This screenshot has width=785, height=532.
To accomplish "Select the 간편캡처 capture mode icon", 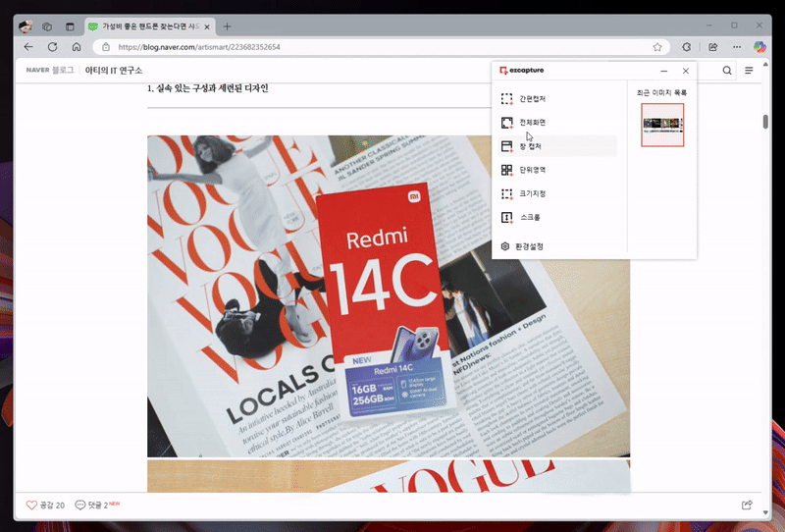I will point(506,99).
